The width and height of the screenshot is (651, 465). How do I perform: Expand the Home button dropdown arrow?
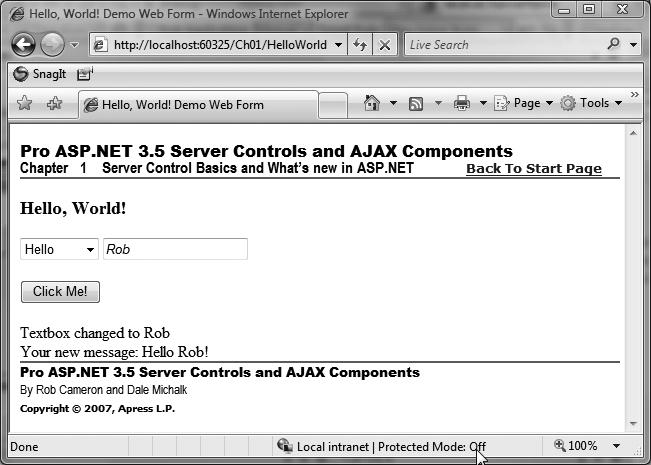pyautogui.click(x=393, y=103)
